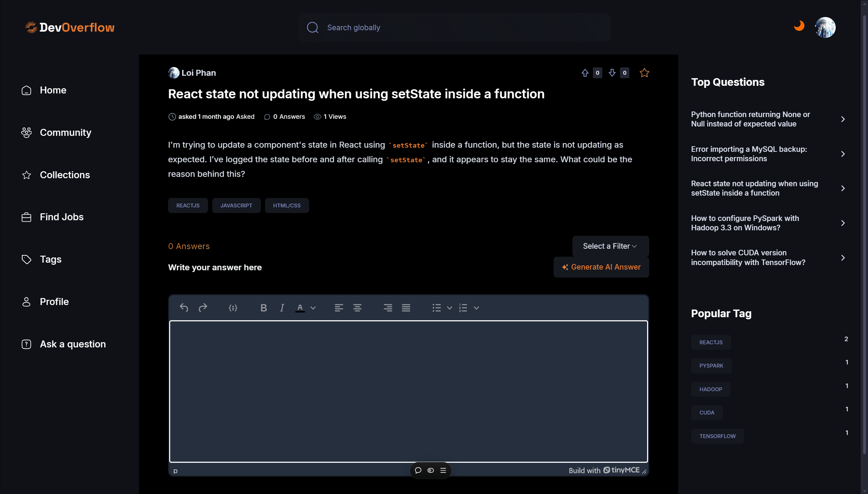The height and width of the screenshot is (494, 868).
Task: Toggle dark mode moon icon
Action: coord(799,26)
